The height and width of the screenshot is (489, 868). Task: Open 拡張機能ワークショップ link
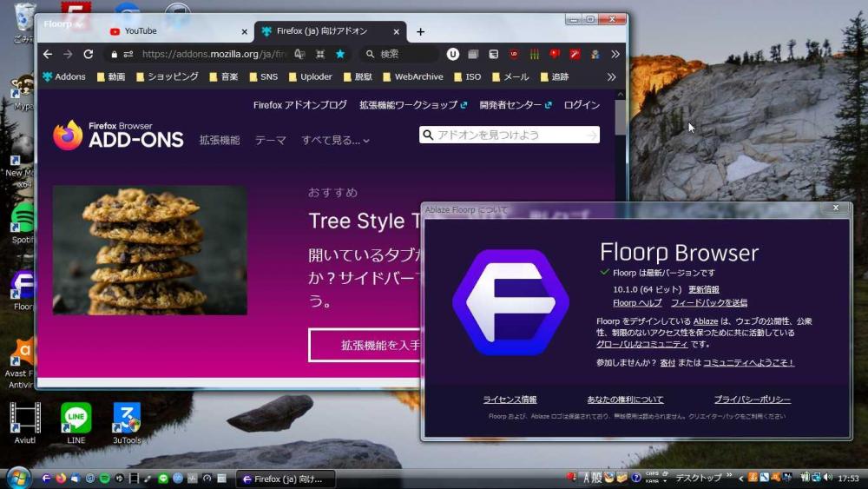click(x=413, y=105)
